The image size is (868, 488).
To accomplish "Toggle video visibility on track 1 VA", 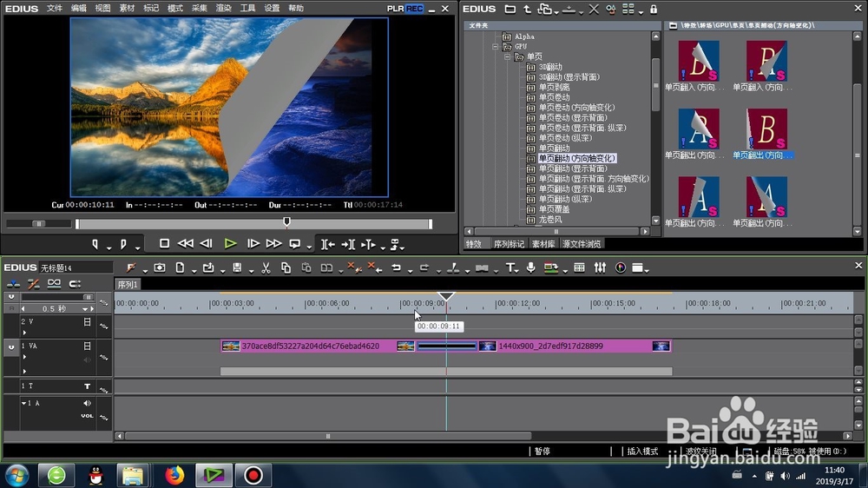I will [x=87, y=346].
